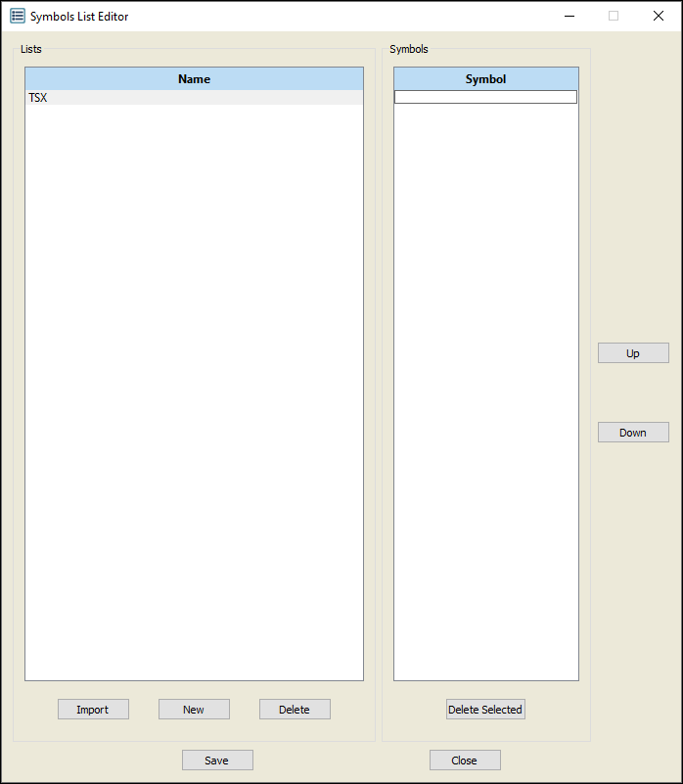The height and width of the screenshot is (784, 683).
Task: Click the Lists group label
Action: (x=31, y=49)
